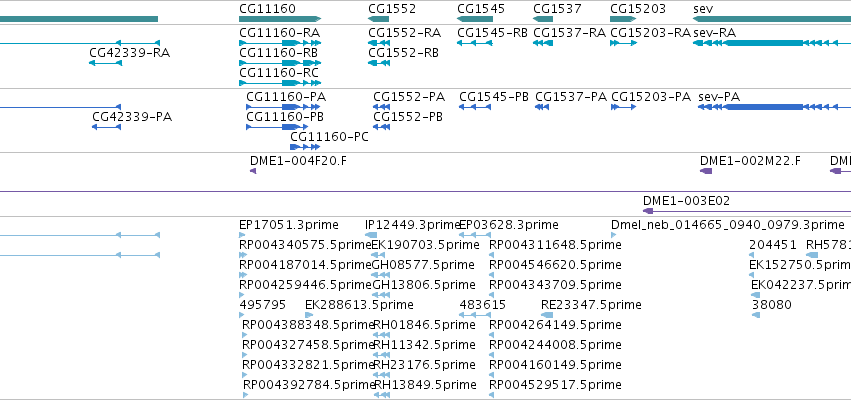
Task: Click the 483615 feature label
Action: tap(482, 304)
